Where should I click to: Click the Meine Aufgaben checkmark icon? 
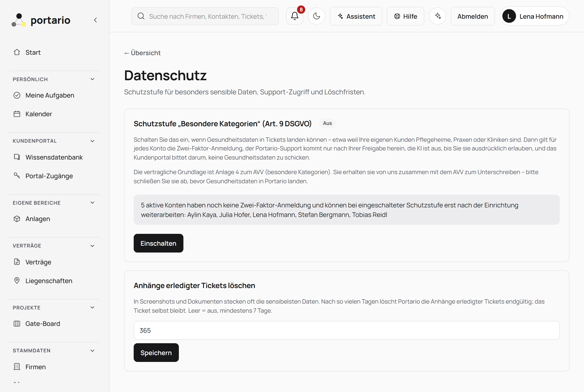click(17, 95)
